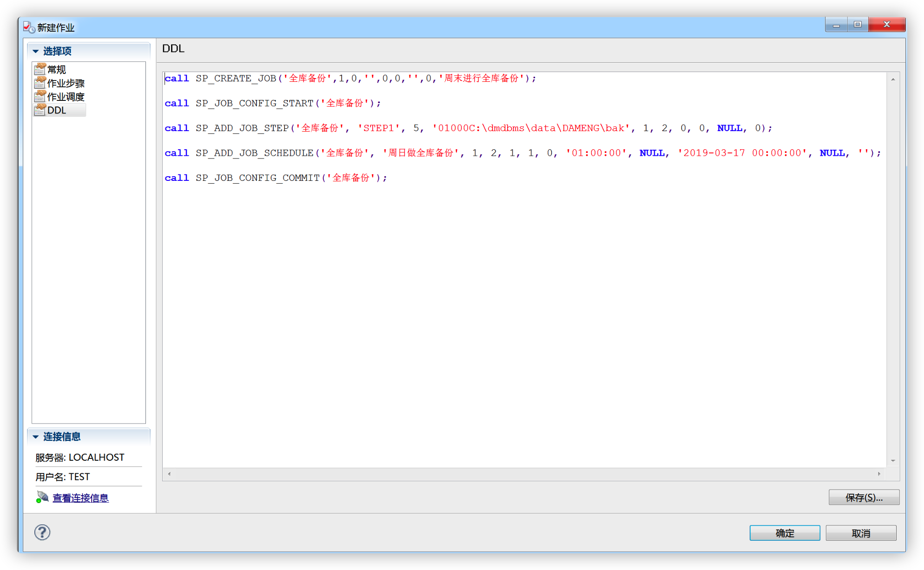Collapse the 连接信息 section
The height and width of the screenshot is (570, 924).
[36, 437]
